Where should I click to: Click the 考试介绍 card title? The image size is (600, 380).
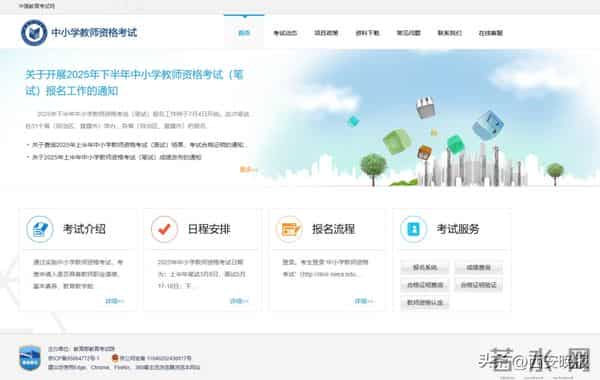(84, 229)
